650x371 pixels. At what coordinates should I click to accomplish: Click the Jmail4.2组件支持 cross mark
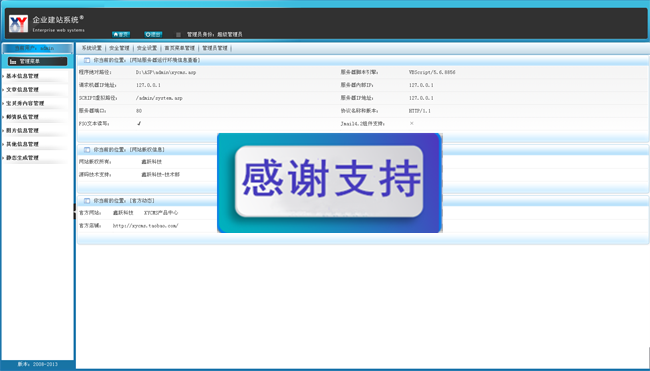(411, 124)
